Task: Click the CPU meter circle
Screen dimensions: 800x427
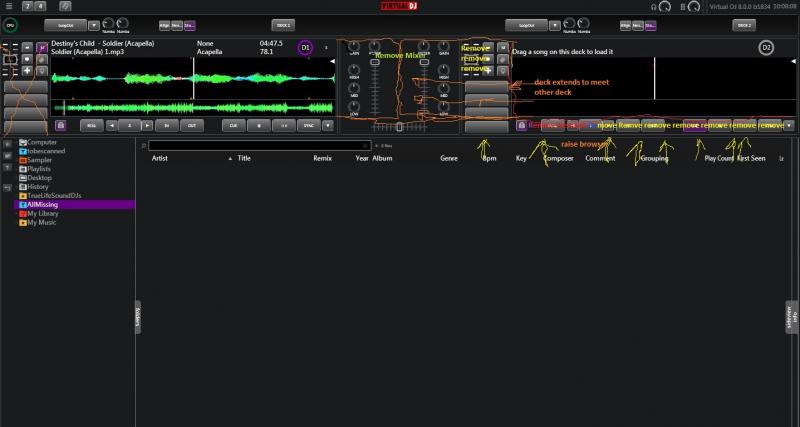Action: [10, 25]
